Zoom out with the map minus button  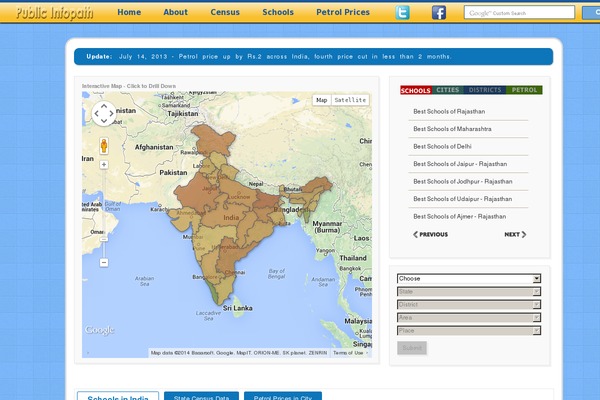(104, 263)
